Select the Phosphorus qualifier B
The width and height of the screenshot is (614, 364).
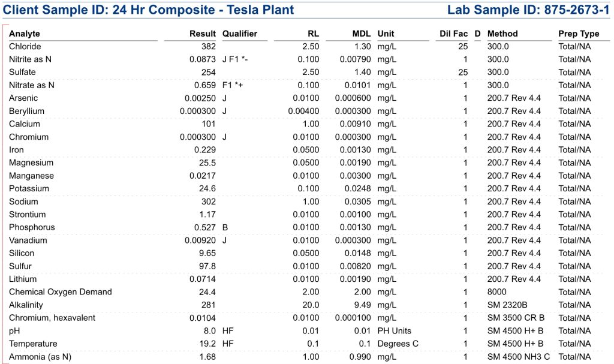(x=225, y=227)
